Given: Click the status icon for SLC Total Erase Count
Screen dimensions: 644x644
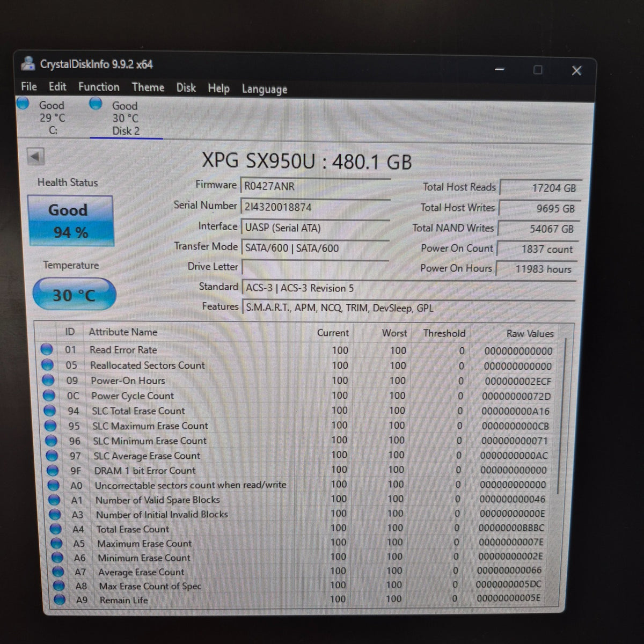Looking at the screenshot, I should pyautogui.click(x=50, y=411).
